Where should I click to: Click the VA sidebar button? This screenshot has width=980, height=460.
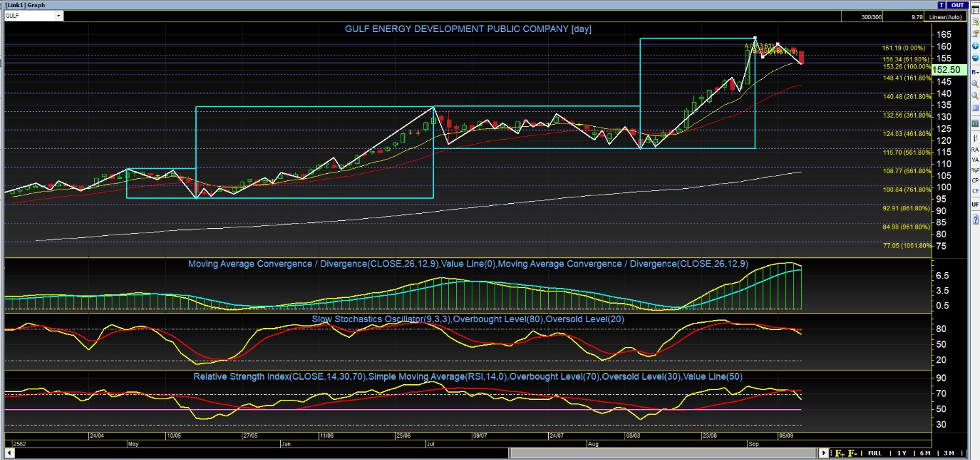(x=975, y=159)
